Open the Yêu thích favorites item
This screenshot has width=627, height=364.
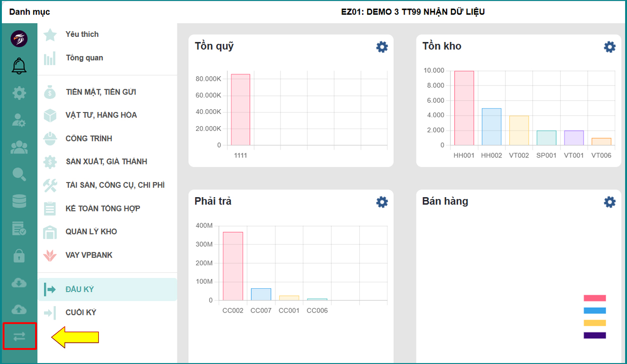[82, 35]
